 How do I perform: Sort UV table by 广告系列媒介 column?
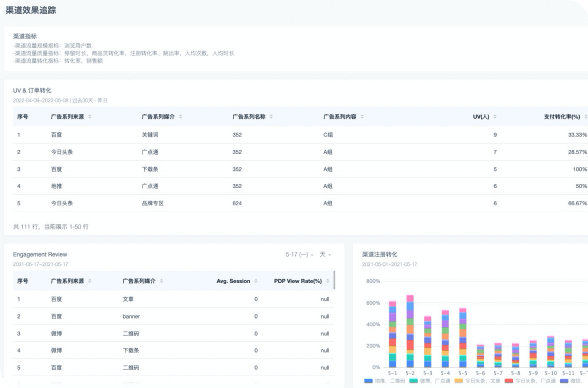point(180,117)
